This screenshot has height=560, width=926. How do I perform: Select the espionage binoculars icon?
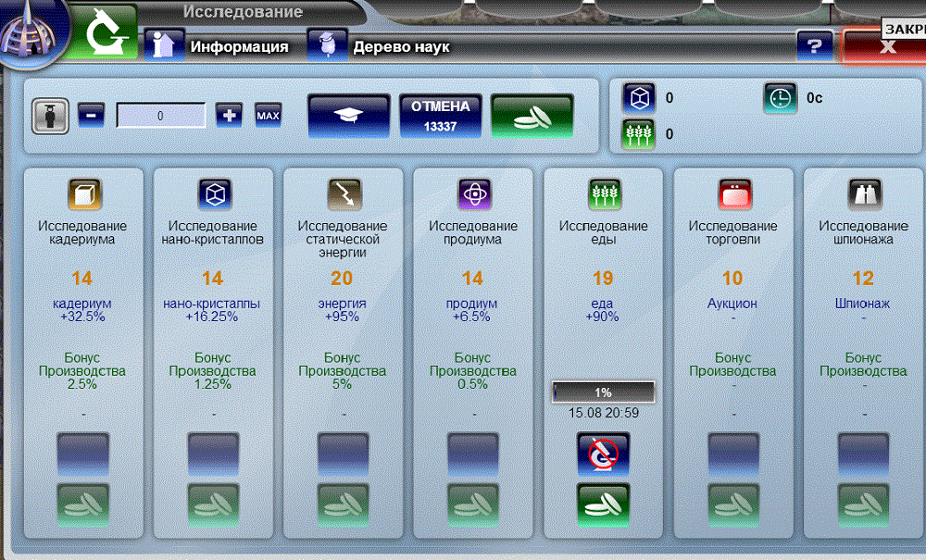[865, 194]
